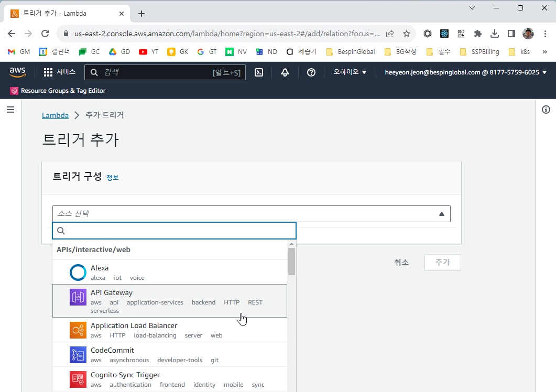Screen dimensions: 556x392
Task: Open the info panel icon on the right
Action: 546,110
